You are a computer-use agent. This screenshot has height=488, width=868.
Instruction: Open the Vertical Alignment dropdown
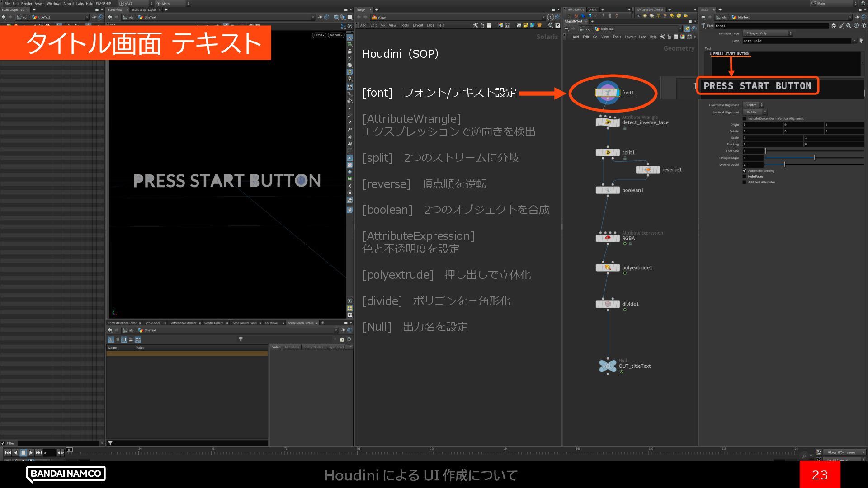[x=755, y=112]
